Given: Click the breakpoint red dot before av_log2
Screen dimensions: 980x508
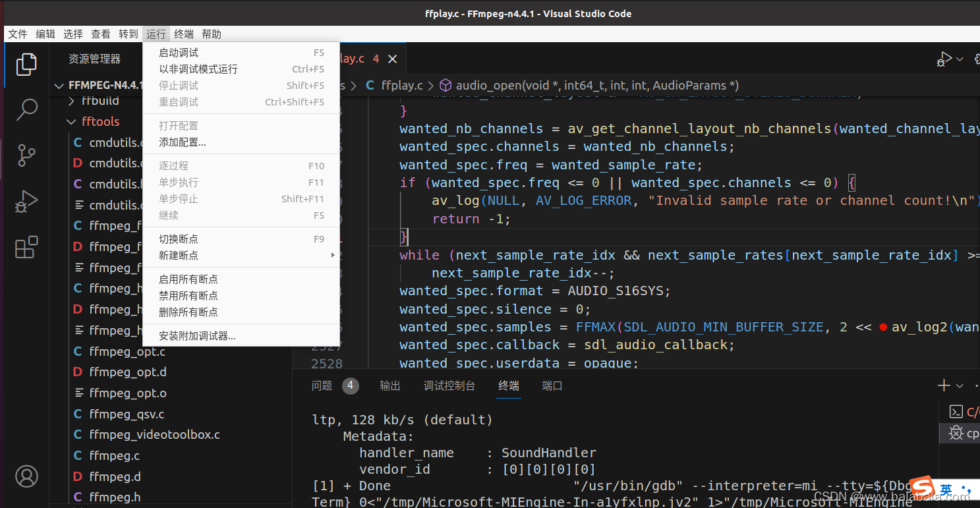Looking at the screenshot, I should tap(883, 327).
